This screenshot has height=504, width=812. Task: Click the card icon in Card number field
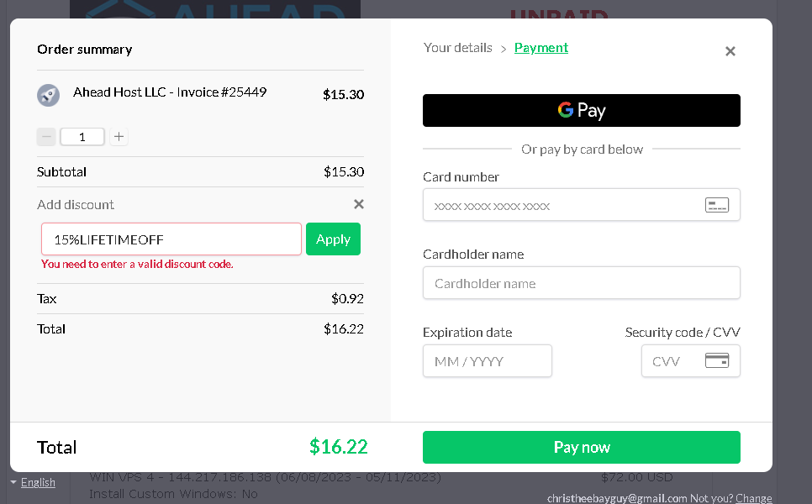click(717, 205)
